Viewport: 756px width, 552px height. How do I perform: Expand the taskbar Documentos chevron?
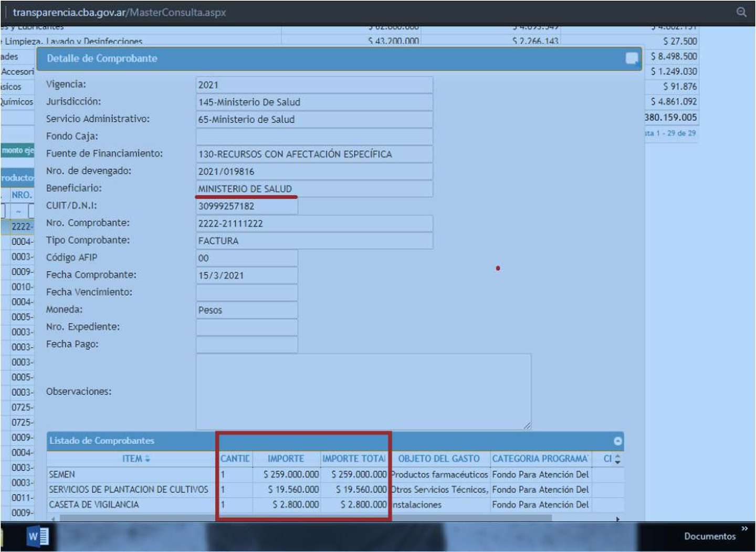pos(744,528)
